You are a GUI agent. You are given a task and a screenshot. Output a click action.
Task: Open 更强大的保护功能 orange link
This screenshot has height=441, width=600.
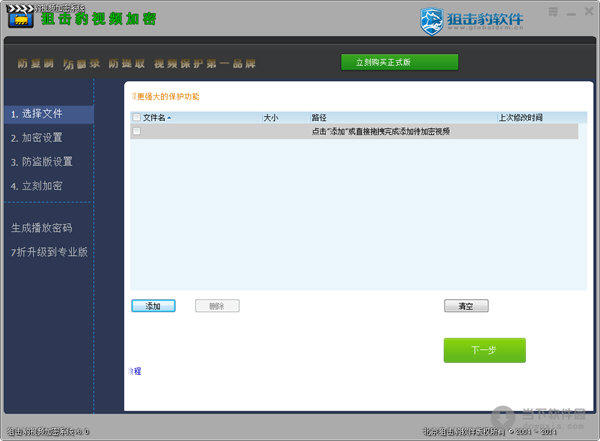pos(166,96)
